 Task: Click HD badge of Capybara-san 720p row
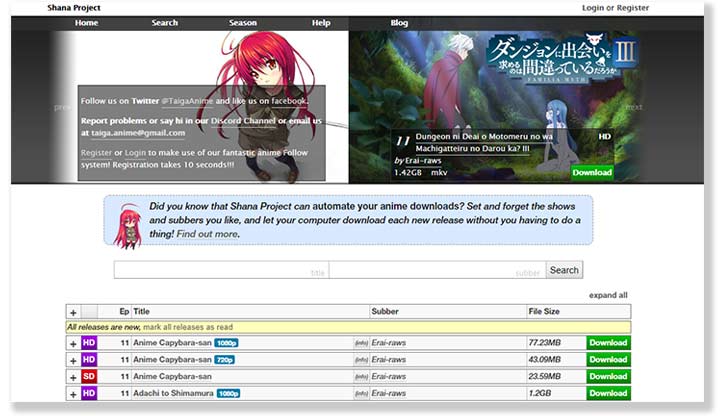(89, 360)
